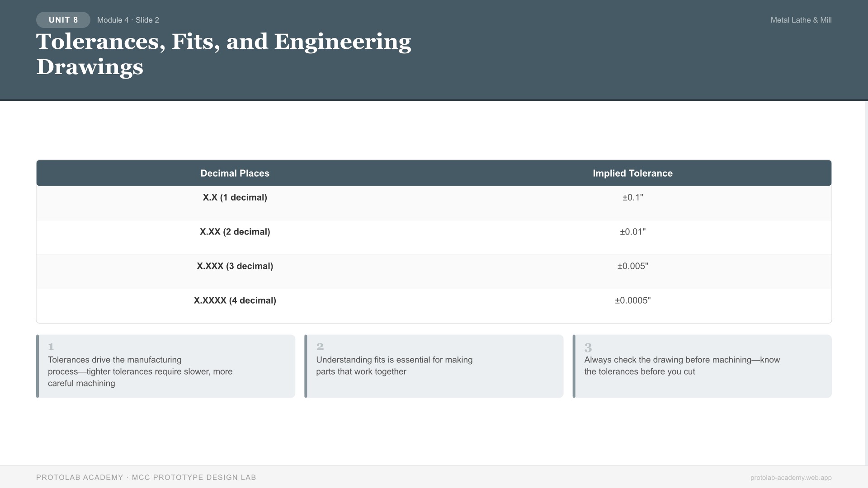The height and width of the screenshot is (488, 868).
Task: Click the X.XXXX (4 decimal) entry
Action: (x=235, y=300)
